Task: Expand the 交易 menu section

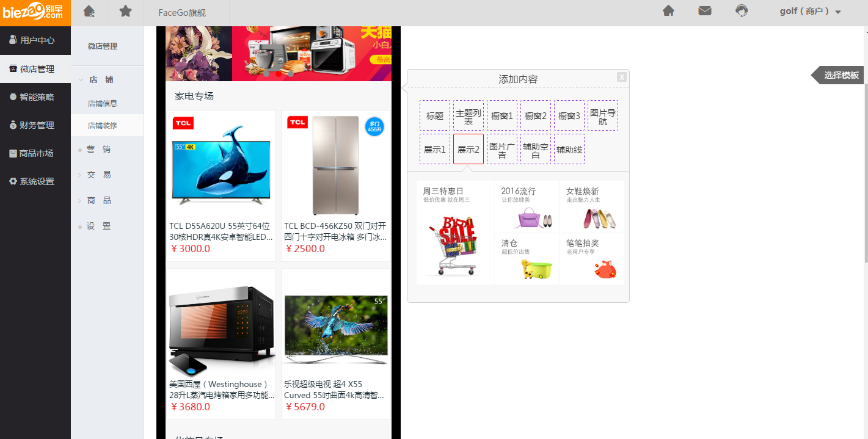Action: tap(99, 175)
